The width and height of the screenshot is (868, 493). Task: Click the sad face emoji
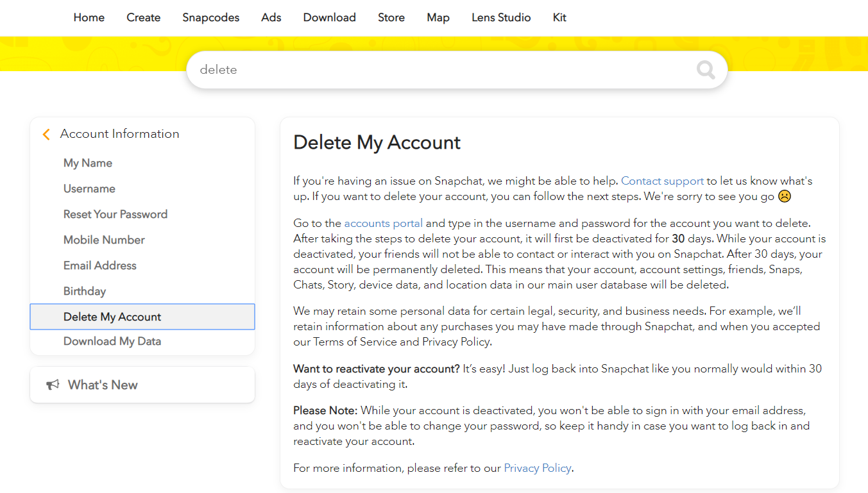784,196
